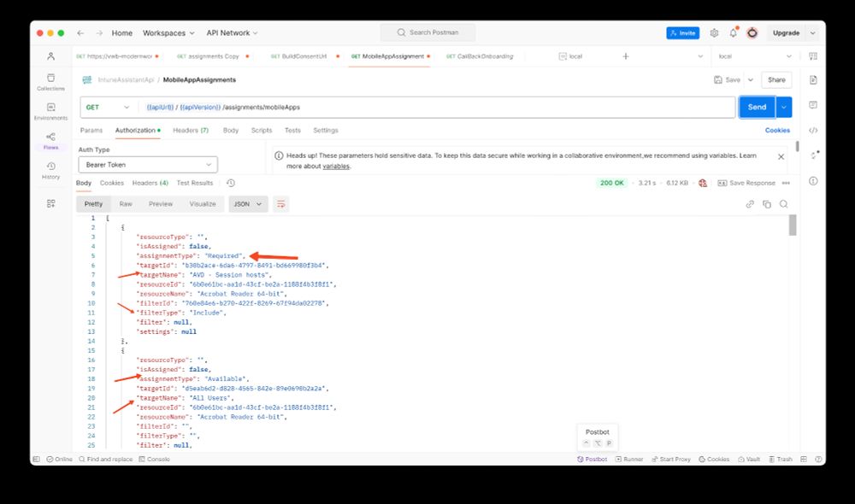Go back using the left arrow
Screen dimensions: 855x504
click(80, 33)
